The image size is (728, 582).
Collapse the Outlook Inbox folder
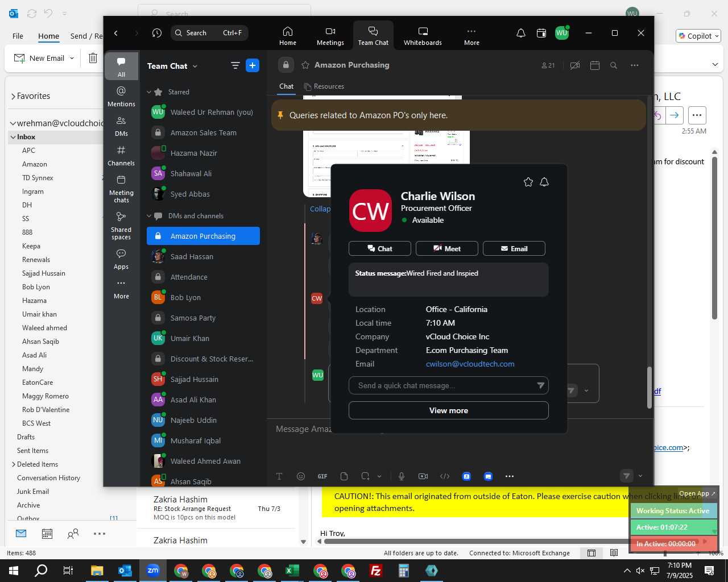click(13, 137)
